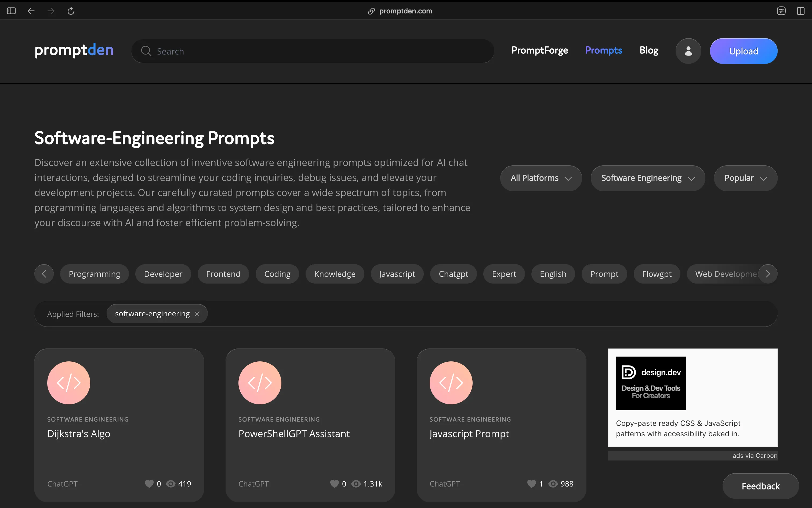Image resolution: width=812 pixels, height=508 pixels.
Task: Select the Javascript tag
Action: click(x=397, y=274)
